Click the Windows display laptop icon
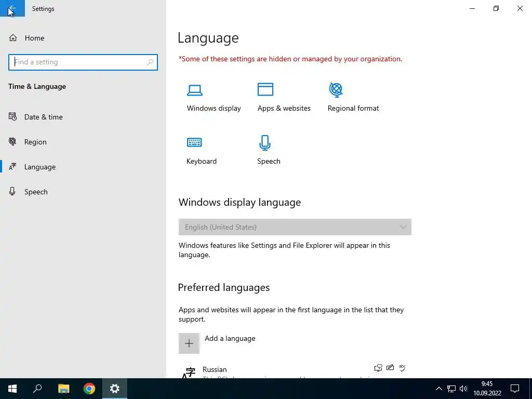This screenshot has width=532, height=399. pyautogui.click(x=195, y=90)
